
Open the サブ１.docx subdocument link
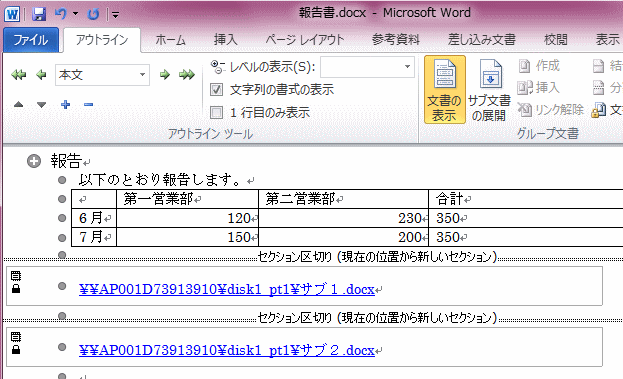(227, 289)
